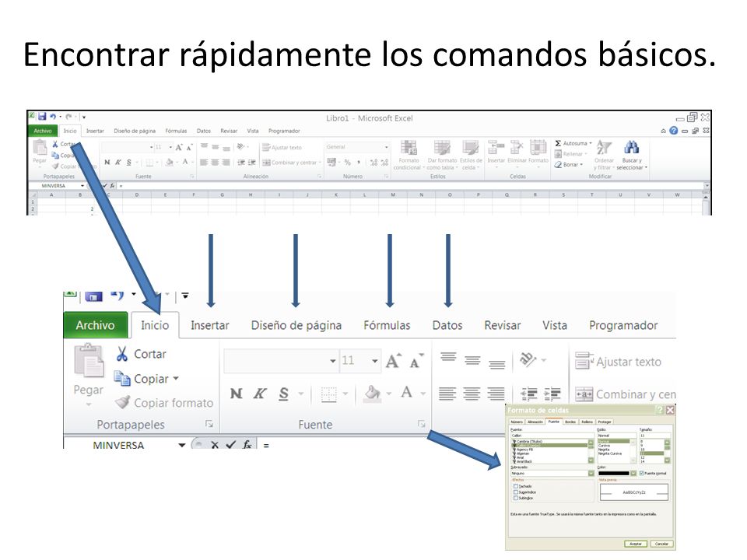The width and height of the screenshot is (747, 560).
Task: Check the Superíndice checkbox in Formato de celdas
Action: (x=515, y=492)
